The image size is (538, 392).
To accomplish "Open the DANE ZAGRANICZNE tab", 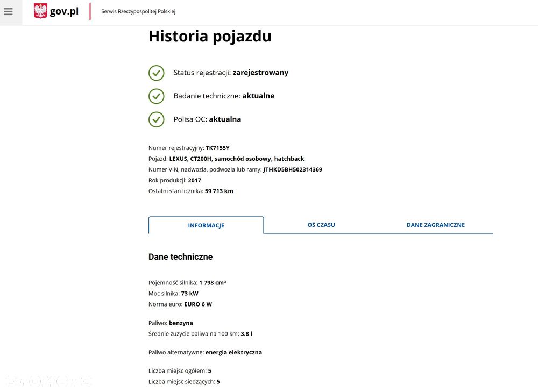I will click(x=435, y=225).
